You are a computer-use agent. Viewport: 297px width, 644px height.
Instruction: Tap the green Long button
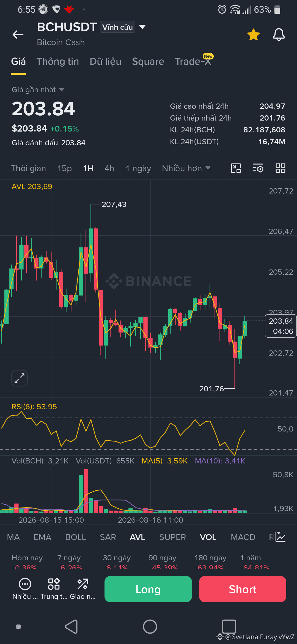148,589
